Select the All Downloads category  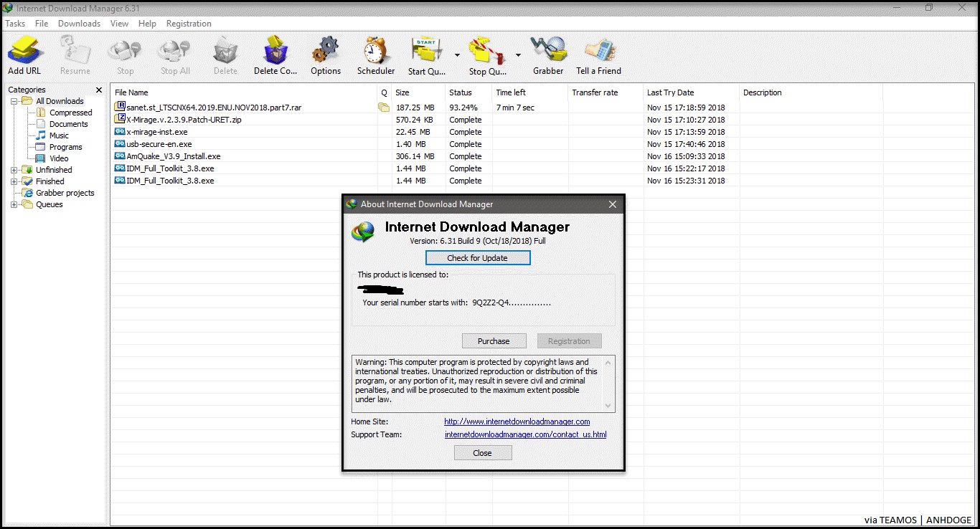pos(60,101)
